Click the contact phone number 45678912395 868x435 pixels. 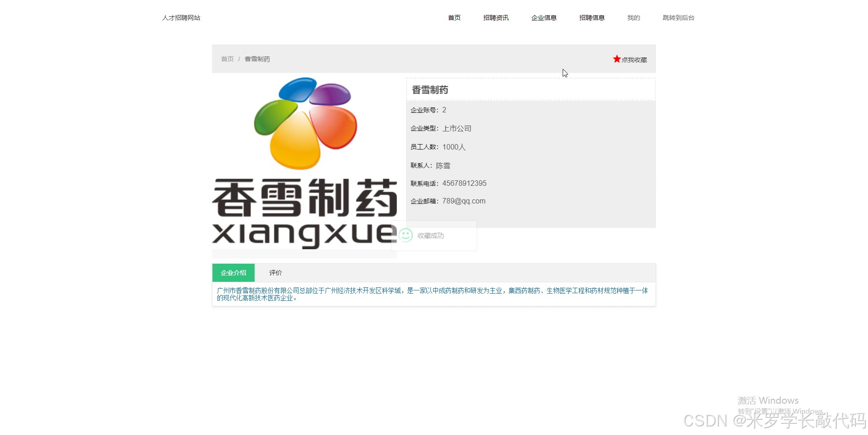(464, 183)
